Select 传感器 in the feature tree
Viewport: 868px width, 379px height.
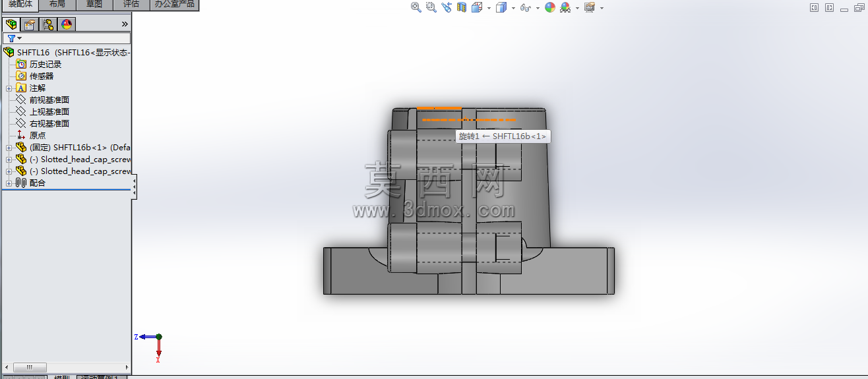coord(42,76)
